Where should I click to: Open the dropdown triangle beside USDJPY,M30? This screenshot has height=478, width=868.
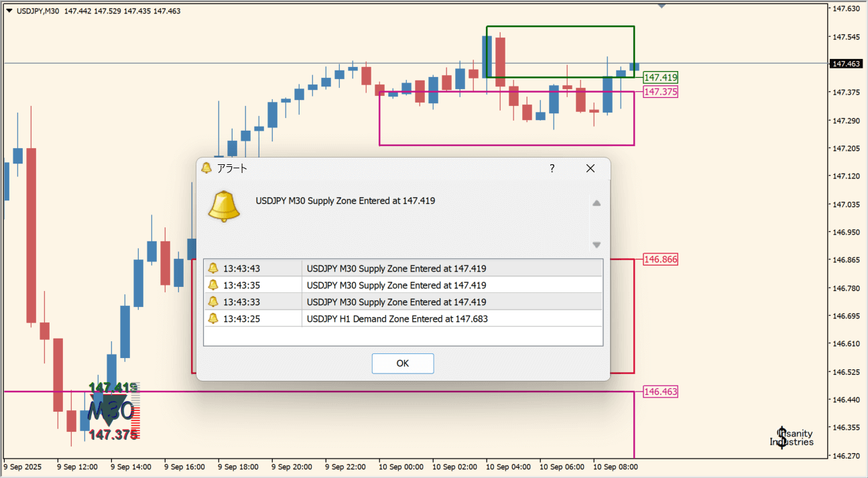[9, 11]
